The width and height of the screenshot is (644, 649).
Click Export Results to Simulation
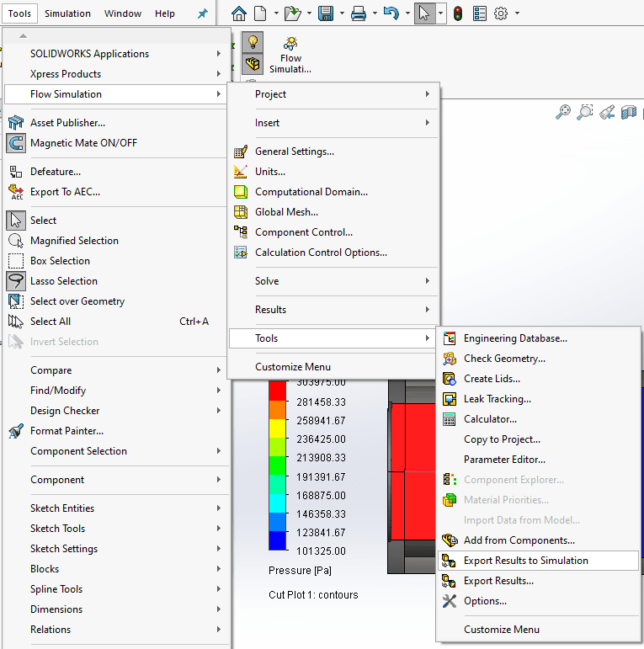pyautogui.click(x=538, y=561)
